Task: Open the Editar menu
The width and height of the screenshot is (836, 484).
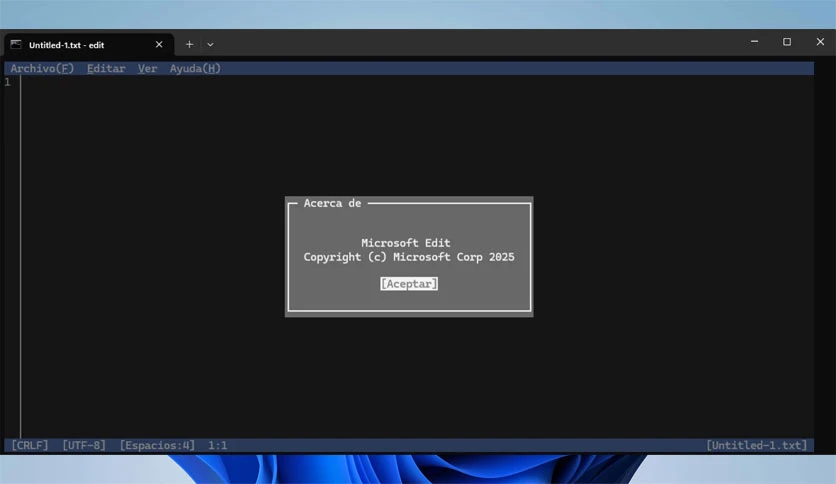Action: 106,68
